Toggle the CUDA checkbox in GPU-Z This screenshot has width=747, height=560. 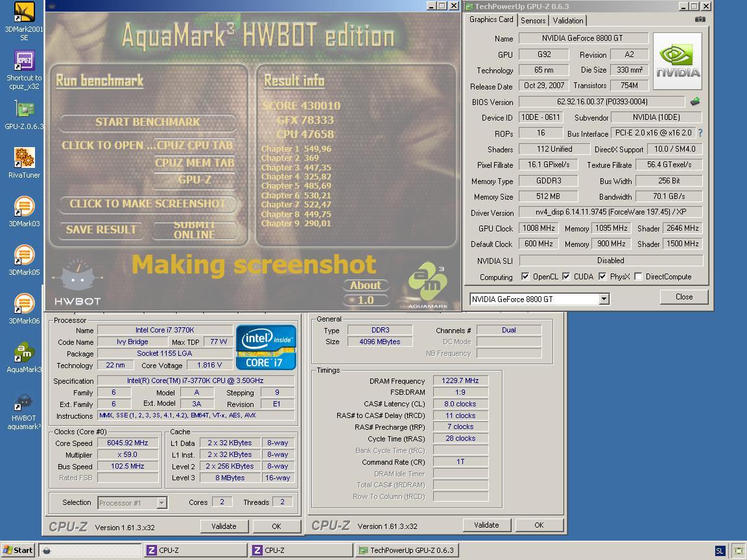566,276
